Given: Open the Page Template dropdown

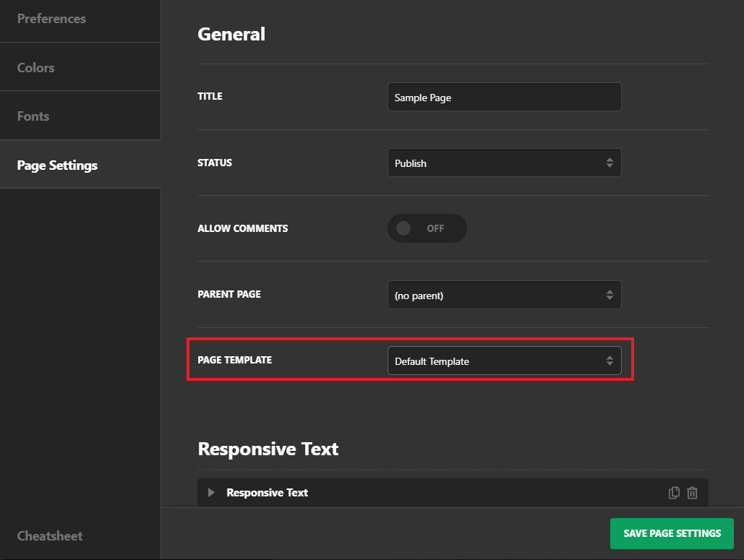Looking at the screenshot, I should pos(505,361).
